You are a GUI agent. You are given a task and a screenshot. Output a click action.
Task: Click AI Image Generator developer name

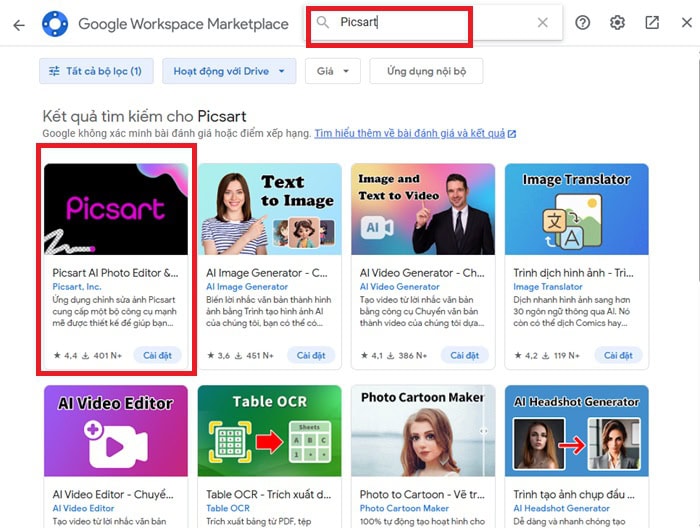pos(247,287)
